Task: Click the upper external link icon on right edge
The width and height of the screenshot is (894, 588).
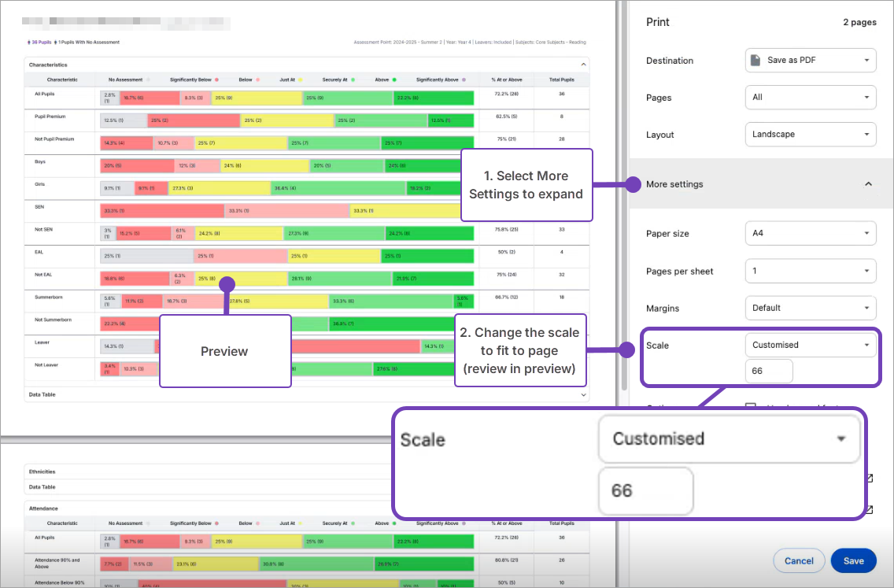Action: pyautogui.click(x=870, y=477)
